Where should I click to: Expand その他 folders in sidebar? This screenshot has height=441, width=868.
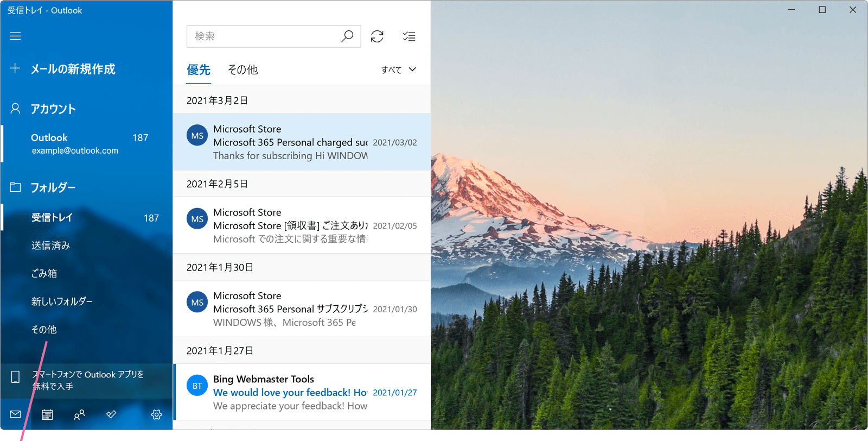44,329
